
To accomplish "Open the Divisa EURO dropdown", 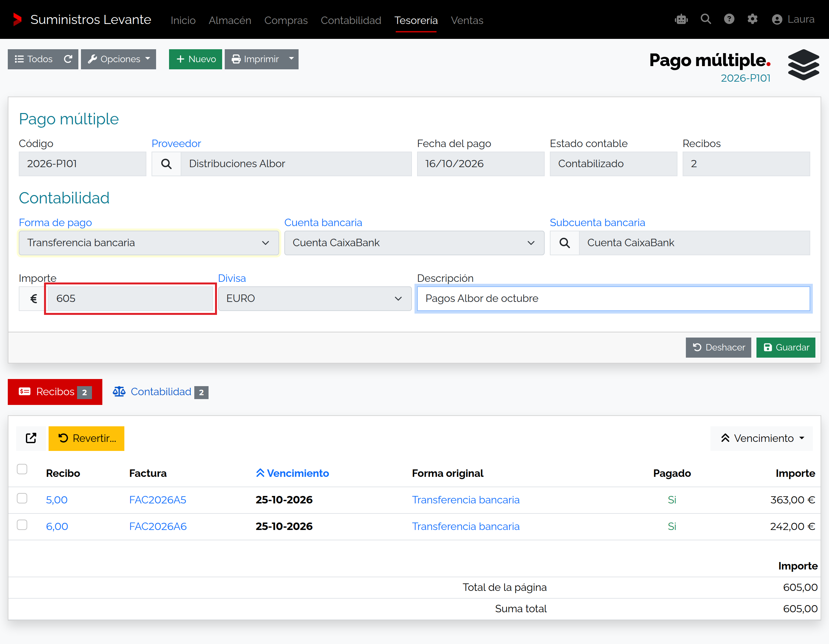I will (x=315, y=298).
